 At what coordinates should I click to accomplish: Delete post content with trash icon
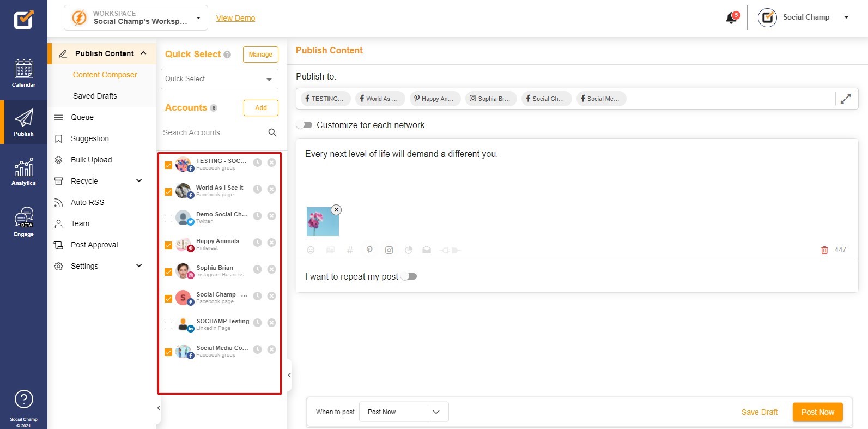click(824, 250)
